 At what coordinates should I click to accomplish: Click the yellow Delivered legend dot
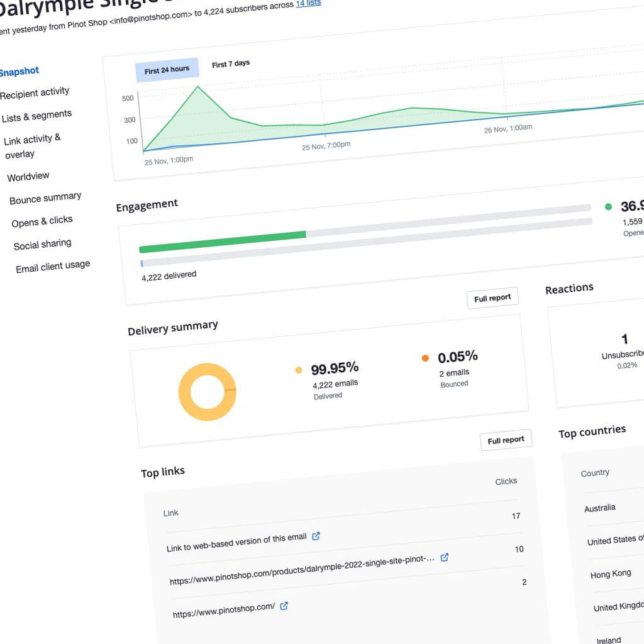298,370
